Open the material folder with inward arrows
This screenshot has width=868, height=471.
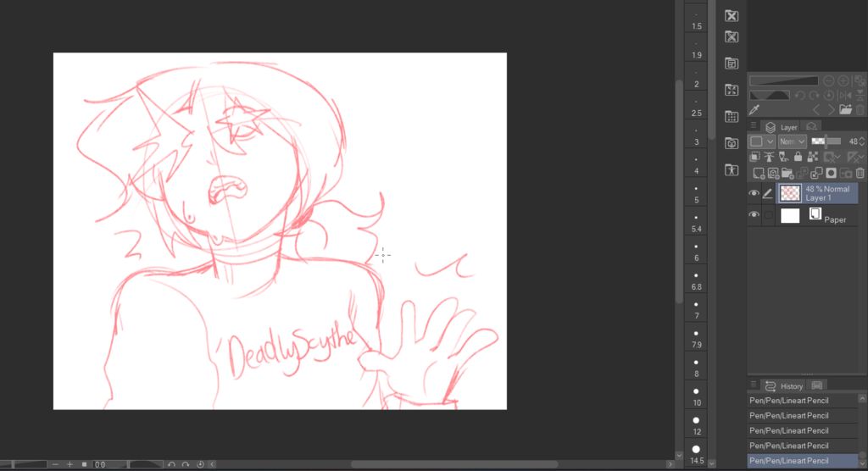(732, 90)
